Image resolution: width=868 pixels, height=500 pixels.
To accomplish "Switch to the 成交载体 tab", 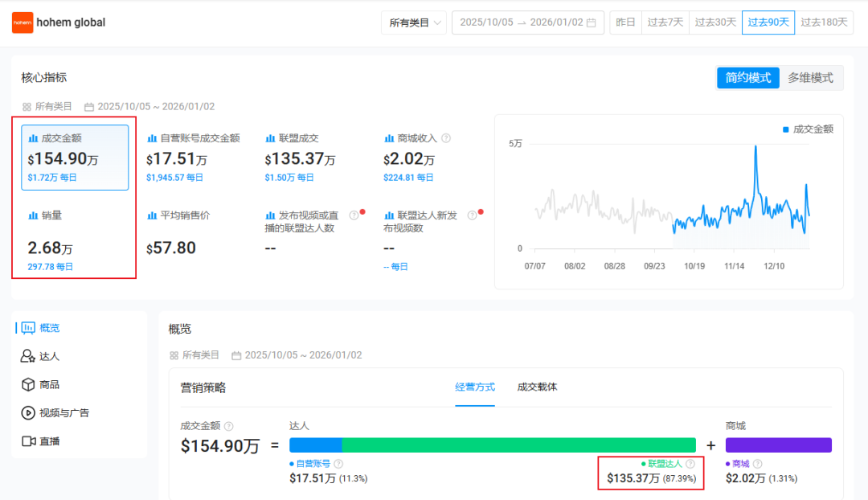I will click(x=538, y=387).
